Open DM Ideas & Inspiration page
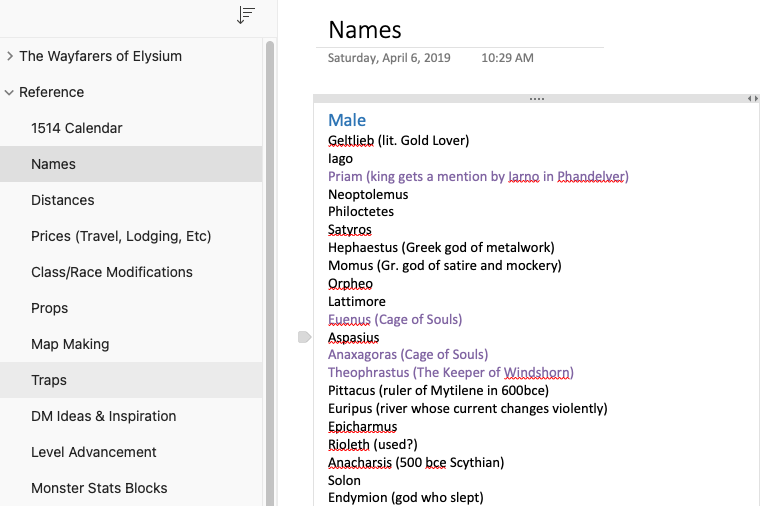 (104, 416)
